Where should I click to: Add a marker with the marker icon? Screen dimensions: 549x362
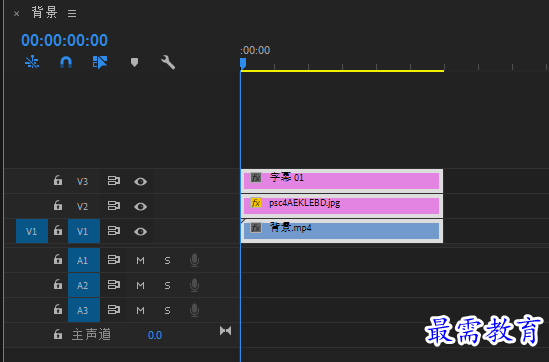click(x=134, y=62)
